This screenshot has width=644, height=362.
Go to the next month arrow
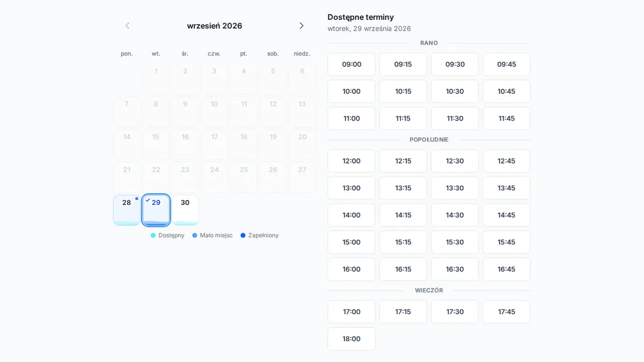(302, 26)
